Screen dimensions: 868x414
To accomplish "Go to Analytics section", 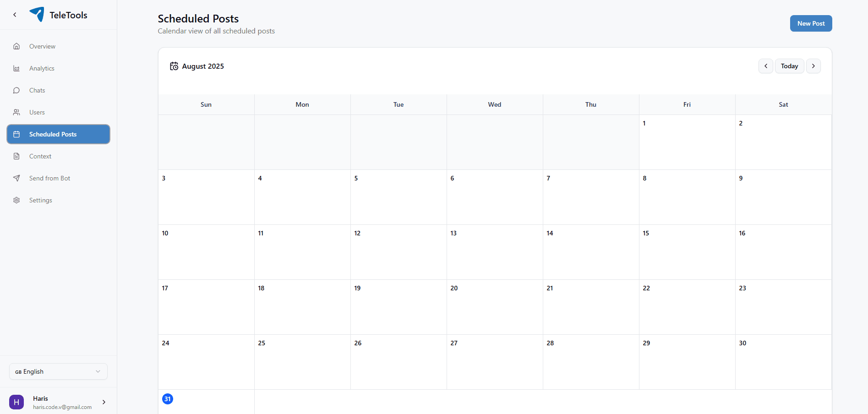I will (x=58, y=68).
